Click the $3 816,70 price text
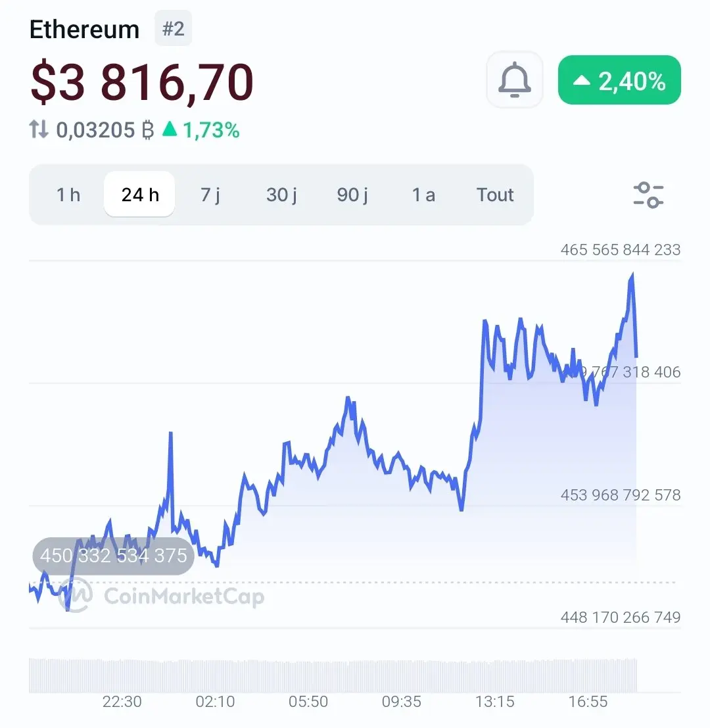Viewport: 710px width, 728px height. 141,82
